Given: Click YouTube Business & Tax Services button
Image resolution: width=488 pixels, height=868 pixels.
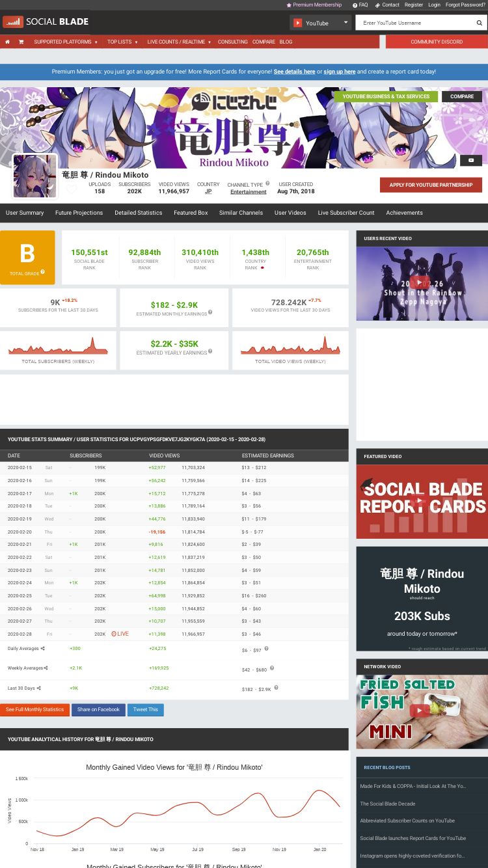Looking at the screenshot, I should coord(386,96).
